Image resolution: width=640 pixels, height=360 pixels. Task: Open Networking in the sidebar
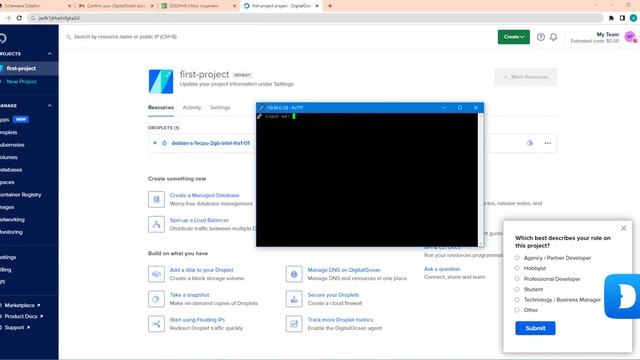pyautogui.click(x=12, y=220)
